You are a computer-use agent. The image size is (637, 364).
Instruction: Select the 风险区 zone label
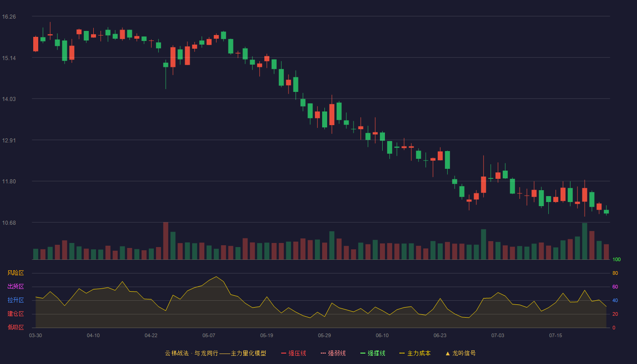[x=15, y=273]
